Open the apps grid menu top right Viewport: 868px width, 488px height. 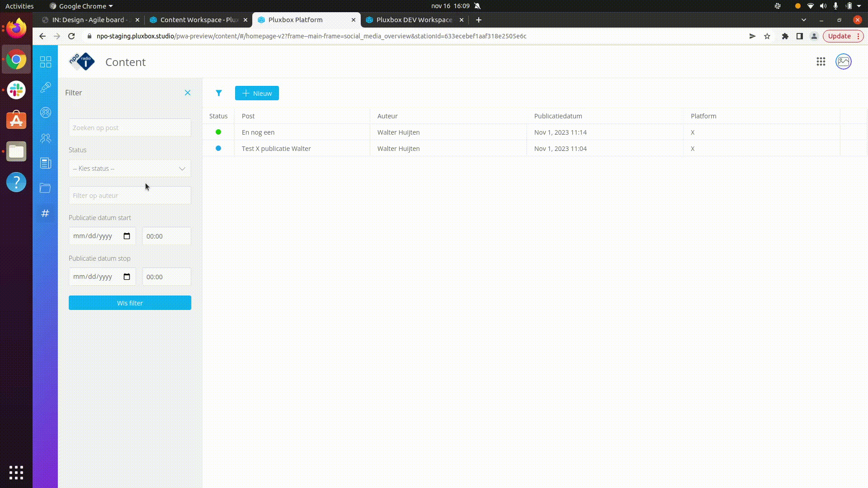click(821, 62)
